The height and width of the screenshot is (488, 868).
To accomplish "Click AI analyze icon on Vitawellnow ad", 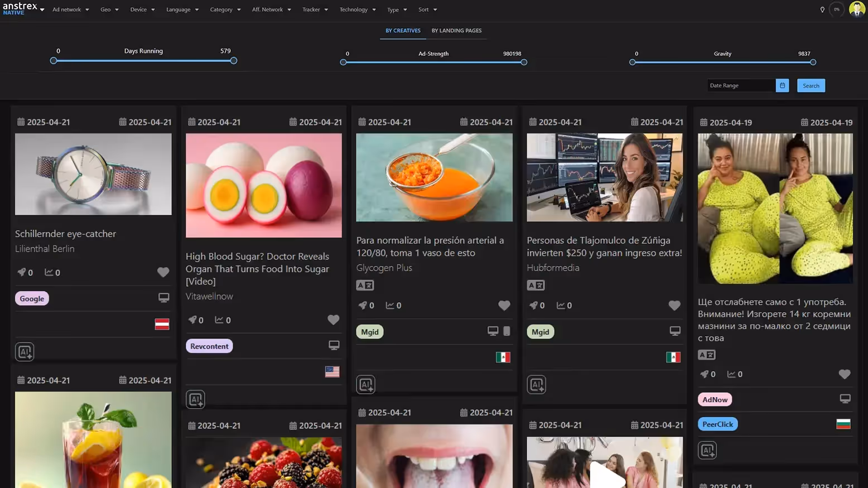I will [x=195, y=399].
